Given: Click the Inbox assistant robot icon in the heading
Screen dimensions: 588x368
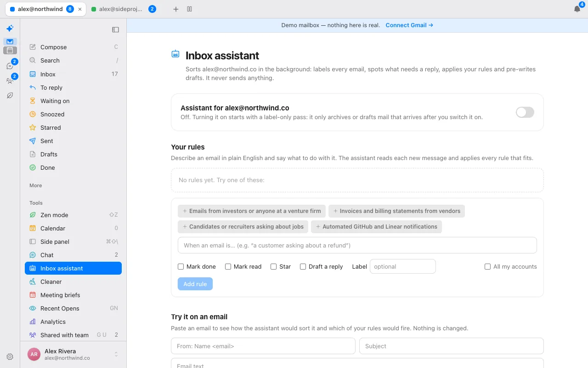Looking at the screenshot, I should click(175, 54).
